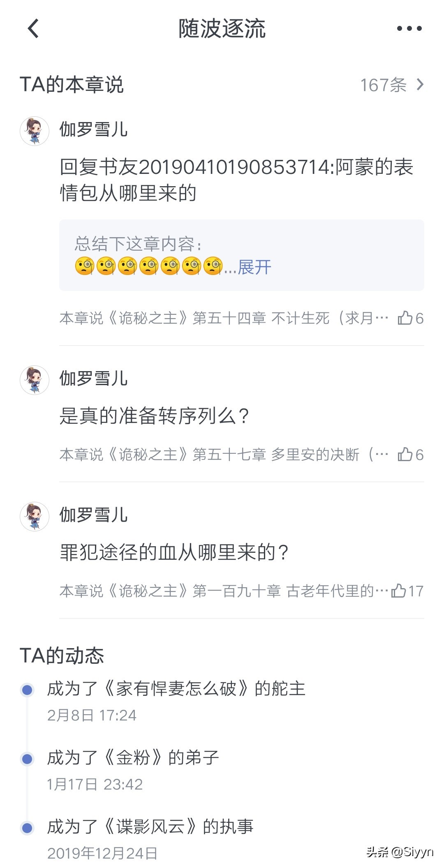Open the 第一百九十章 chapter source link
The height and width of the screenshot is (868, 444).
(224, 591)
